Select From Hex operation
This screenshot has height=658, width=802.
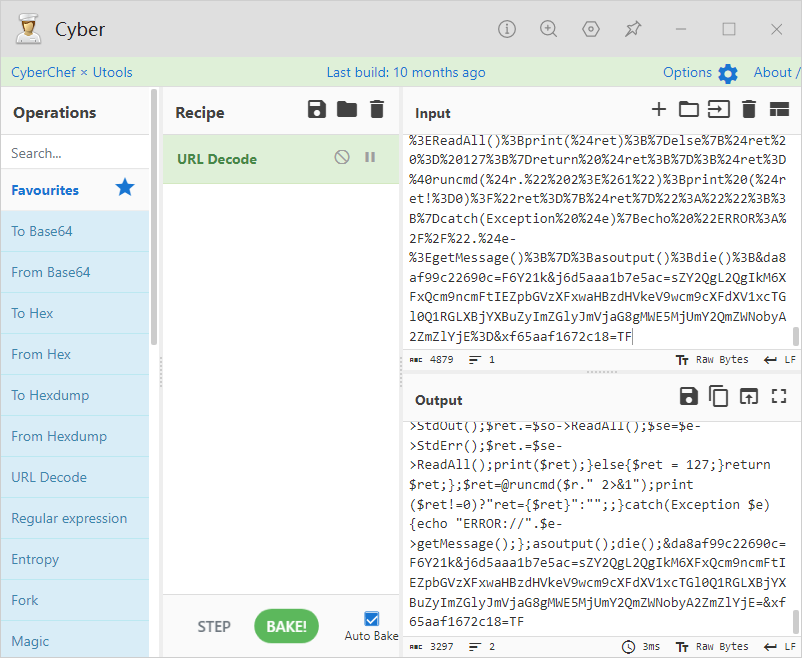75,354
